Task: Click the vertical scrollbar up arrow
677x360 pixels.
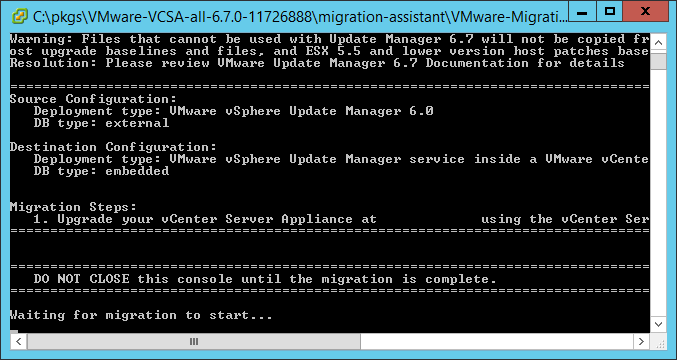Action: tap(658, 43)
